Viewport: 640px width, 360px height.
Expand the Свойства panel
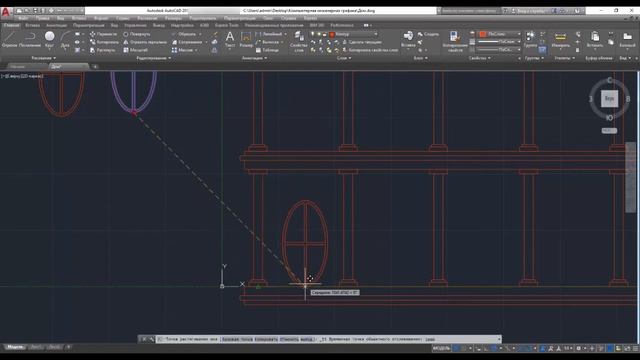(480, 58)
